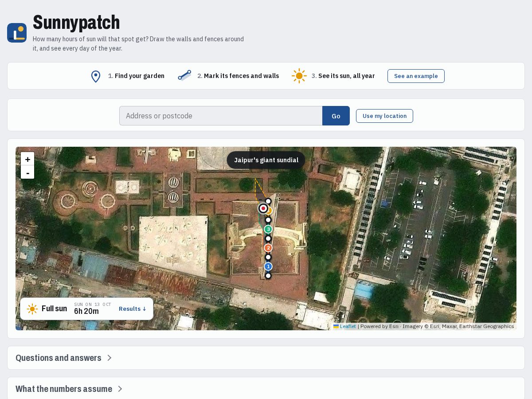
Task: Click the Leaflet flag icon
Action: (336, 326)
